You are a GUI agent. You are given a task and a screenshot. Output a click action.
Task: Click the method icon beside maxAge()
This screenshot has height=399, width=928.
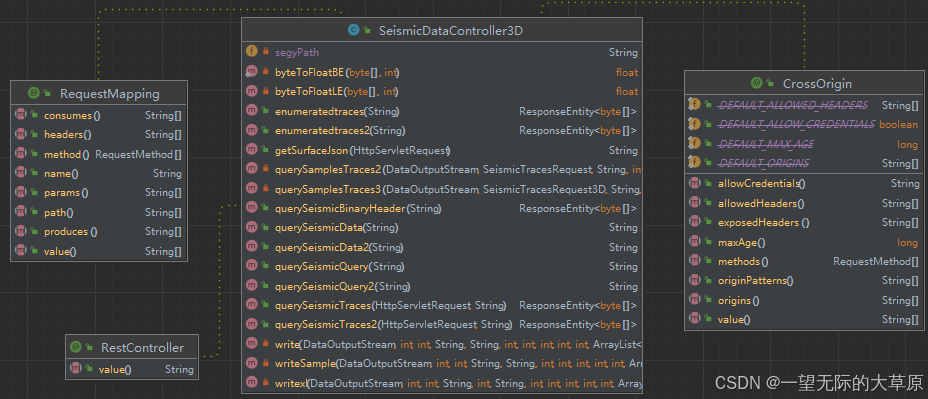(x=695, y=242)
